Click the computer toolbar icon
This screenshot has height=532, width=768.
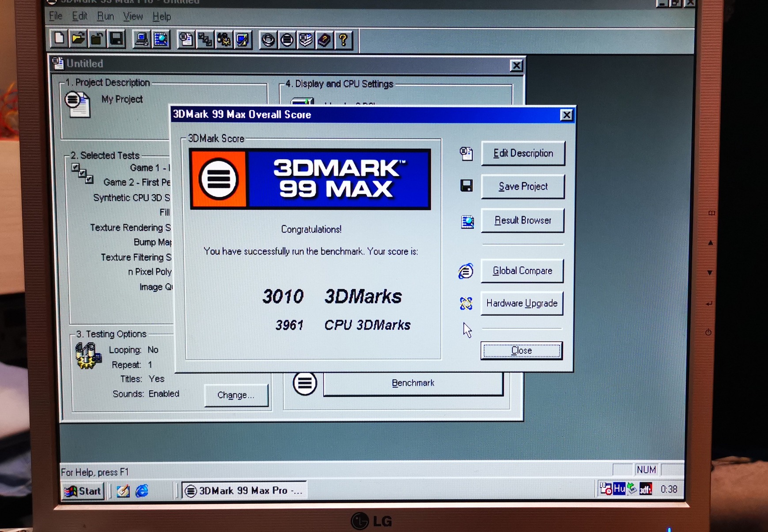click(141, 40)
